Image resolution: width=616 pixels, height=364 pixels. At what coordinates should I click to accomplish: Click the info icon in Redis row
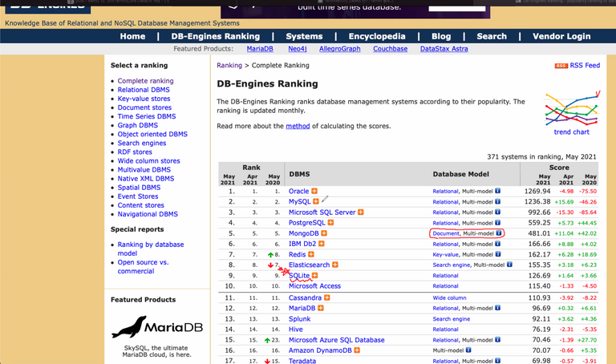(x=498, y=254)
